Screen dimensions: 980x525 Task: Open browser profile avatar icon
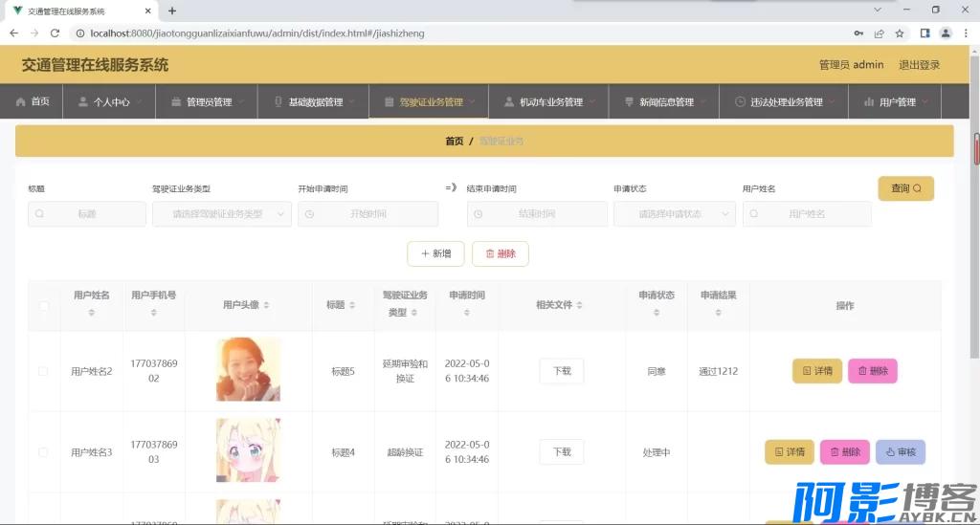coord(946,33)
